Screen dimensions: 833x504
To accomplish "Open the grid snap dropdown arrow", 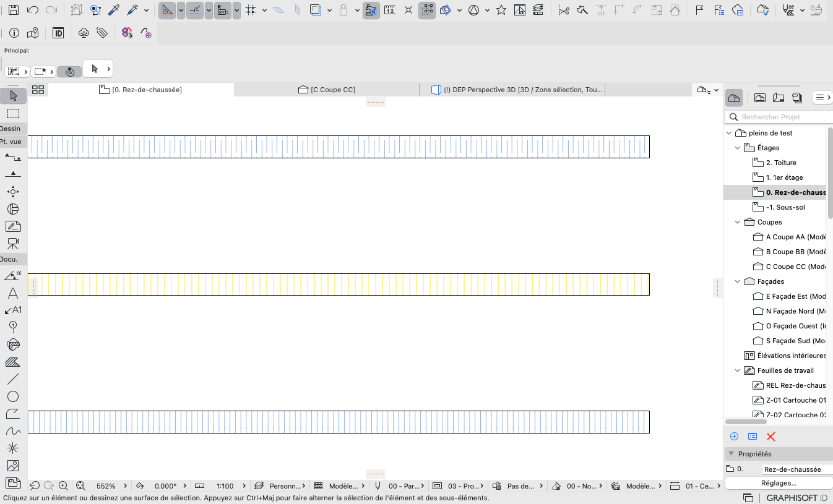I will (x=265, y=11).
